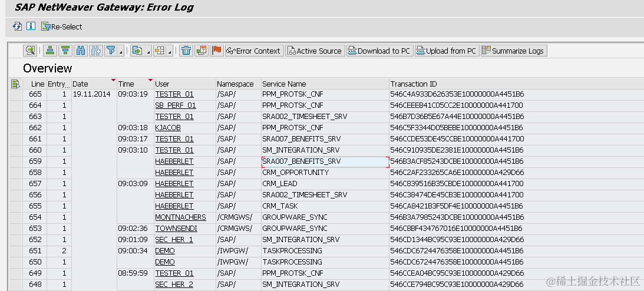Image resolution: width=644 pixels, height=291 pixels.
Task: Click the icon right of trash can
Action: pyautogui.click(x=202, y=51)
